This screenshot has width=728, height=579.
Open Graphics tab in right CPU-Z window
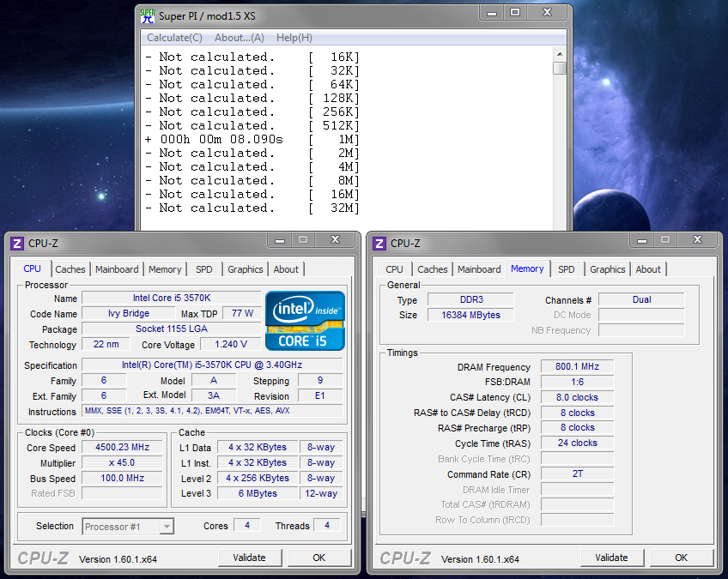607,269
